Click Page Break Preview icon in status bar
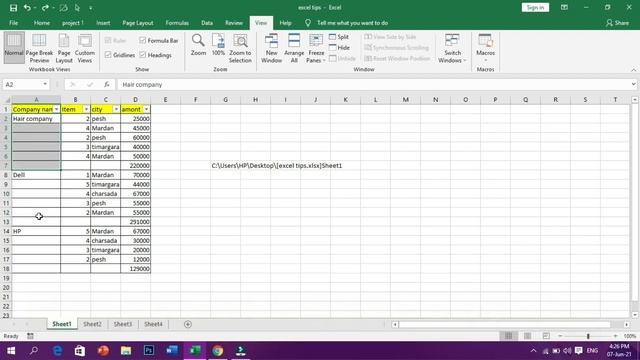640x360 pixels. pyautogui.click(x=546, y=336)
